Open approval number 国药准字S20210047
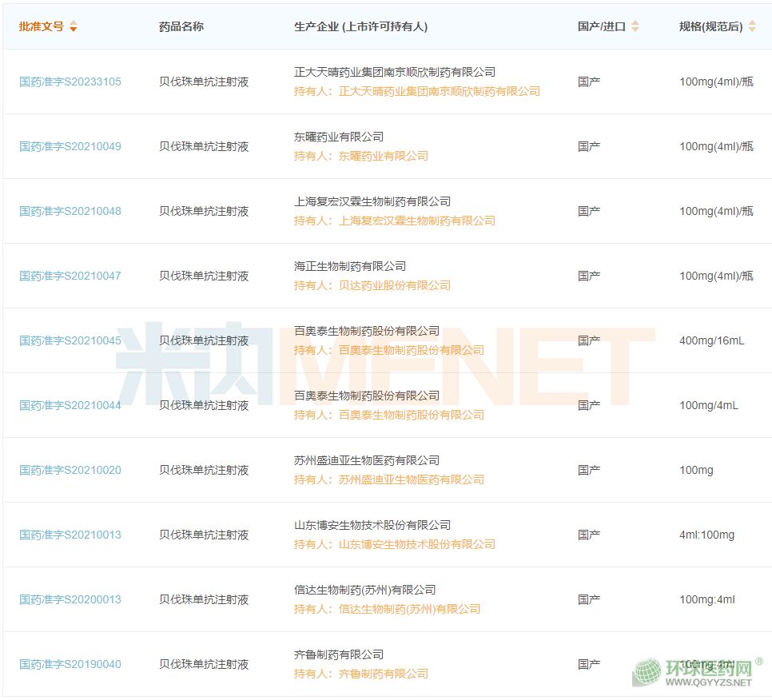Viewport: 772px width, 700px height. pos(70,276)
